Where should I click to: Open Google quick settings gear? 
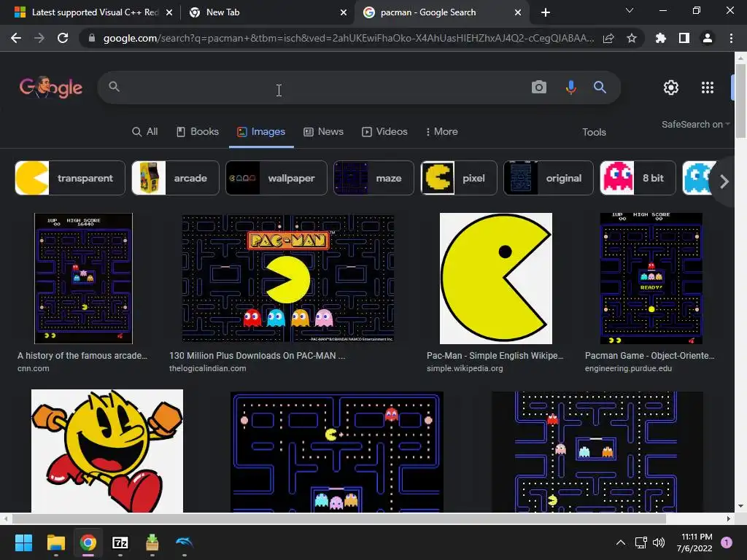click(x=671, y=87)
